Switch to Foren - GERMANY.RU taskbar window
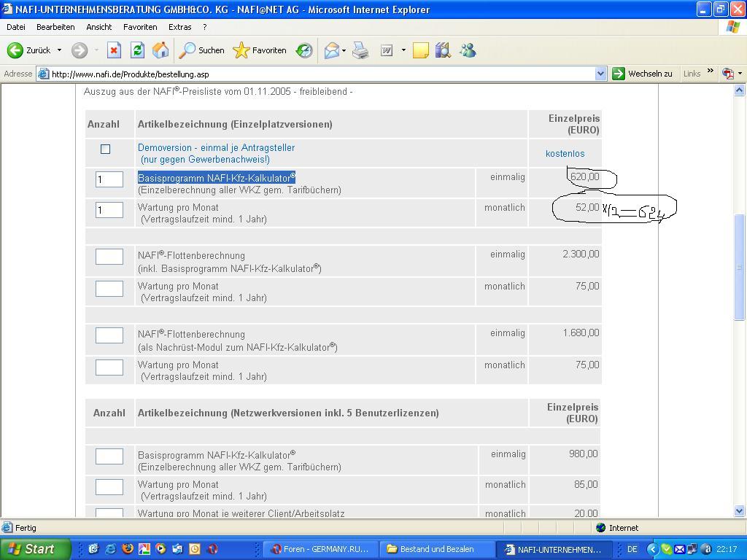This screenshot has height=560, width=747. 321,549
